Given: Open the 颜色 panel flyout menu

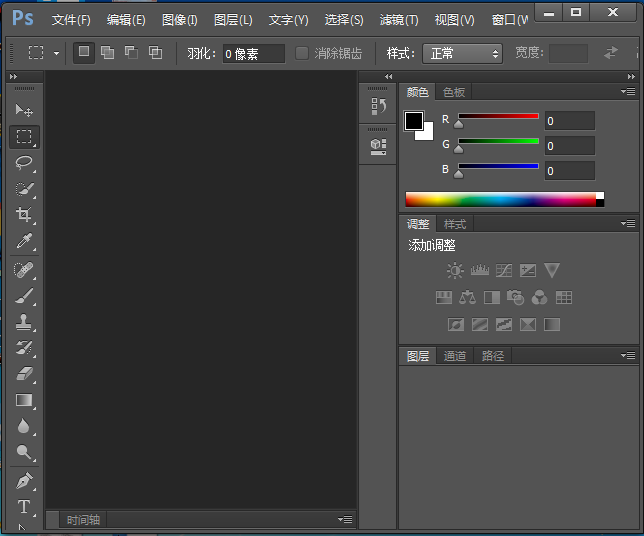Looking at the screenshot, I should click(628, 92).
